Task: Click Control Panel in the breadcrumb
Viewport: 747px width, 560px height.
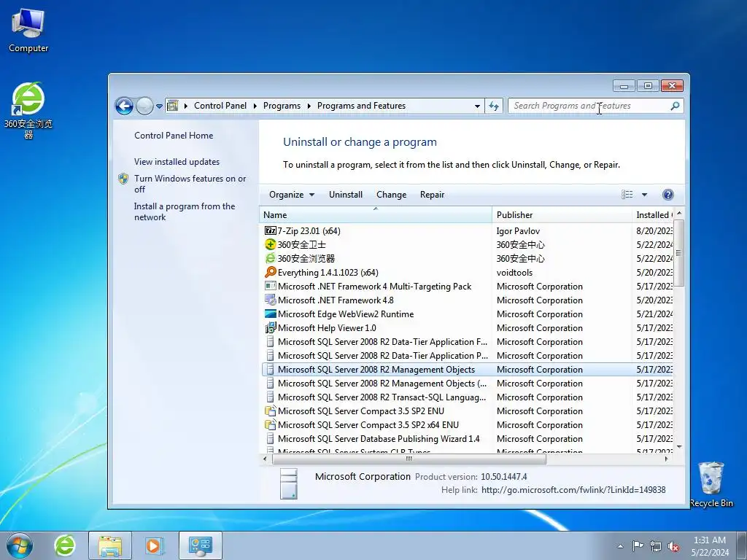Action: coord(220,106)
